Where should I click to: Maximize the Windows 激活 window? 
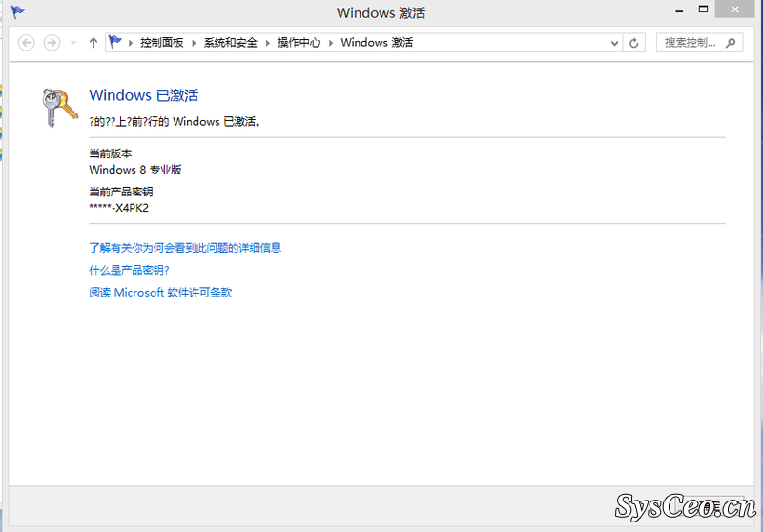pyautogui.click(x=703, y=10)
